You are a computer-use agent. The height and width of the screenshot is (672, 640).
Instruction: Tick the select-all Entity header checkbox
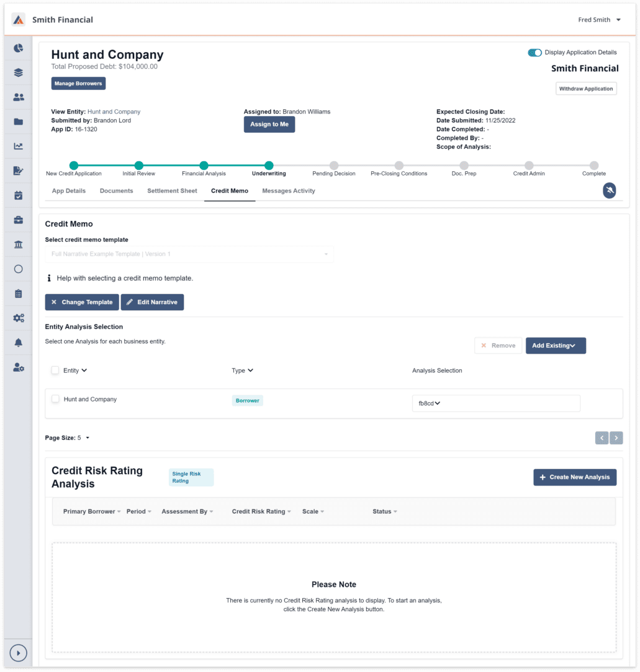point(55,370)
